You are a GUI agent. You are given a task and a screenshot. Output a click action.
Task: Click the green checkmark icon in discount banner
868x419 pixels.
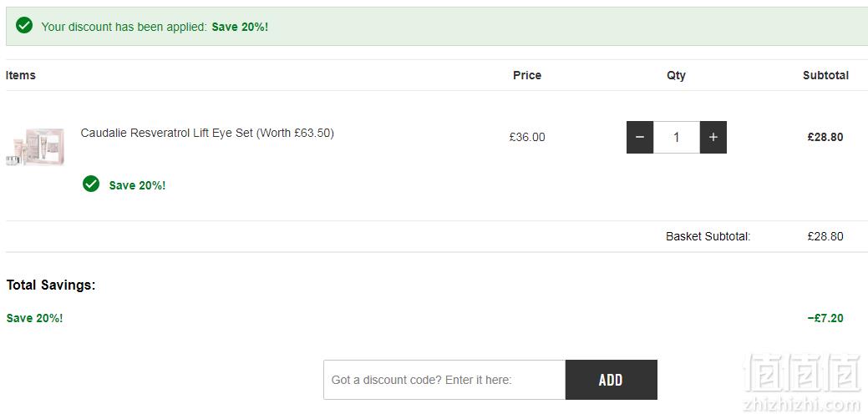24,25
